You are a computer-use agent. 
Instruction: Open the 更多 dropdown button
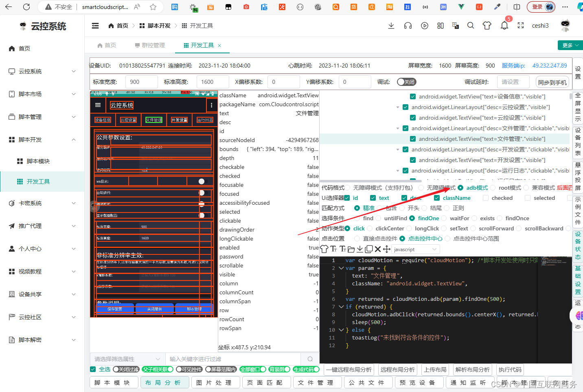(x=570, y=45)
